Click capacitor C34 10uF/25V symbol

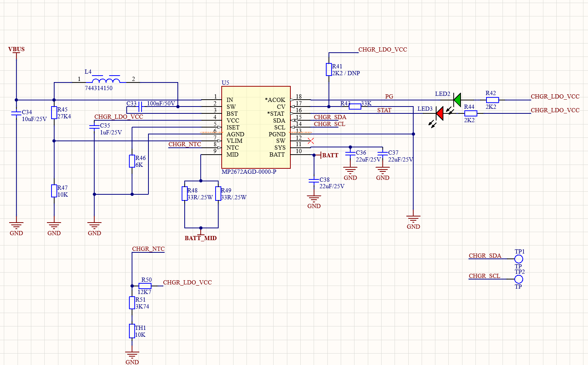(16, 113)
